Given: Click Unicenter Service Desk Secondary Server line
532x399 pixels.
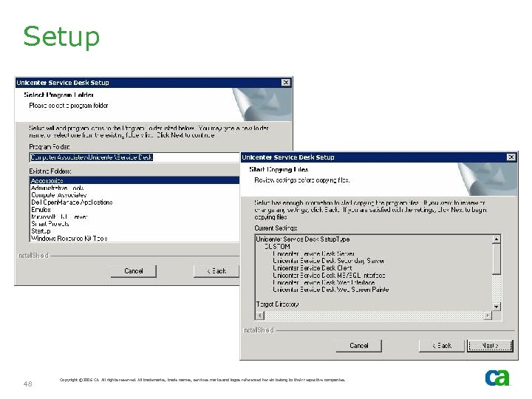Looking at the screenshot, I should pyautogui.click(x=328, y=261).
